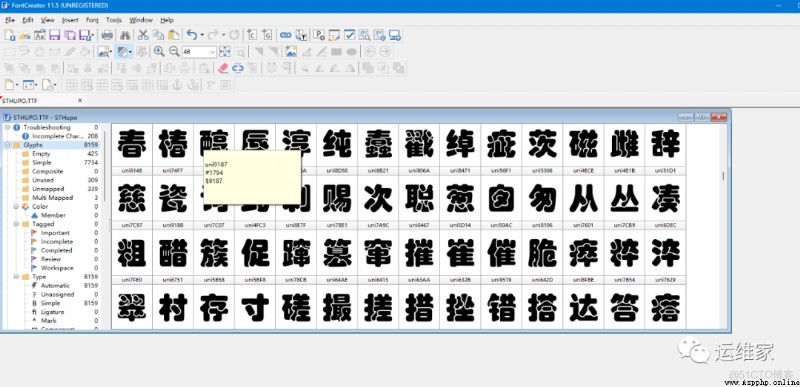Screen dimensions: 800x387
Task: Select the Unmapped glyph category
Action: click(48, 189)
